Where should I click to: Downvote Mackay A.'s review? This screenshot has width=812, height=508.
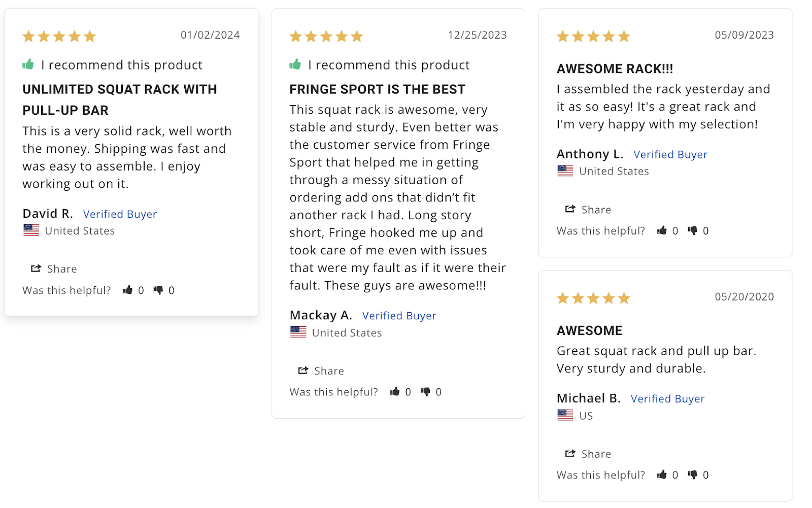pyautogui.click(x=425, y=392)
